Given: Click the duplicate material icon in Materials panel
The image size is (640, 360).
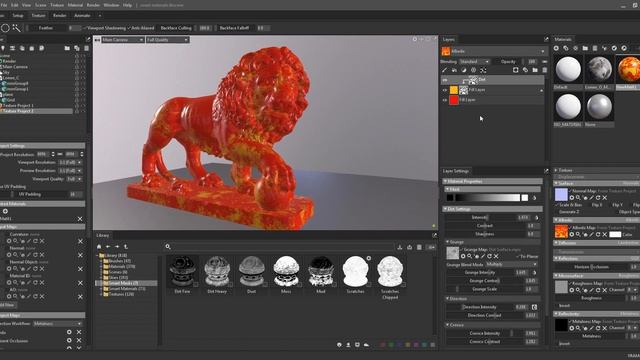Looking at the screenshot, I should pyautogui.click(x=566, y=48).
